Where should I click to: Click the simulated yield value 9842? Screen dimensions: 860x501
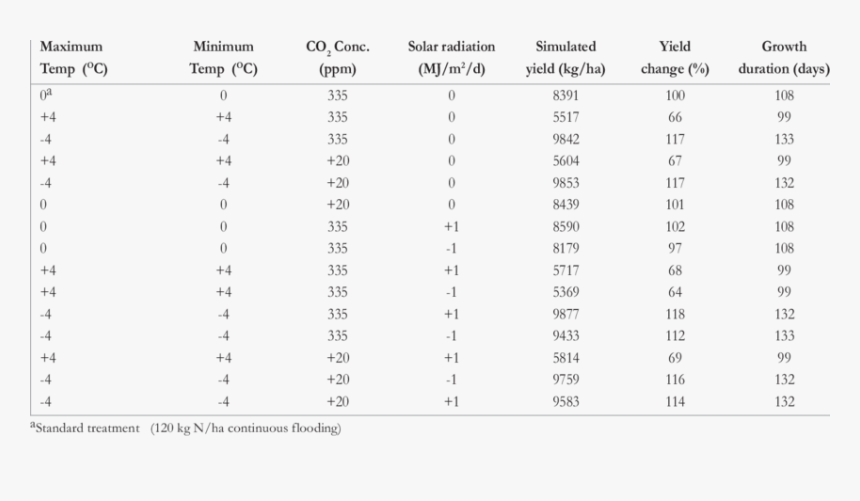[x=565, y=140]
